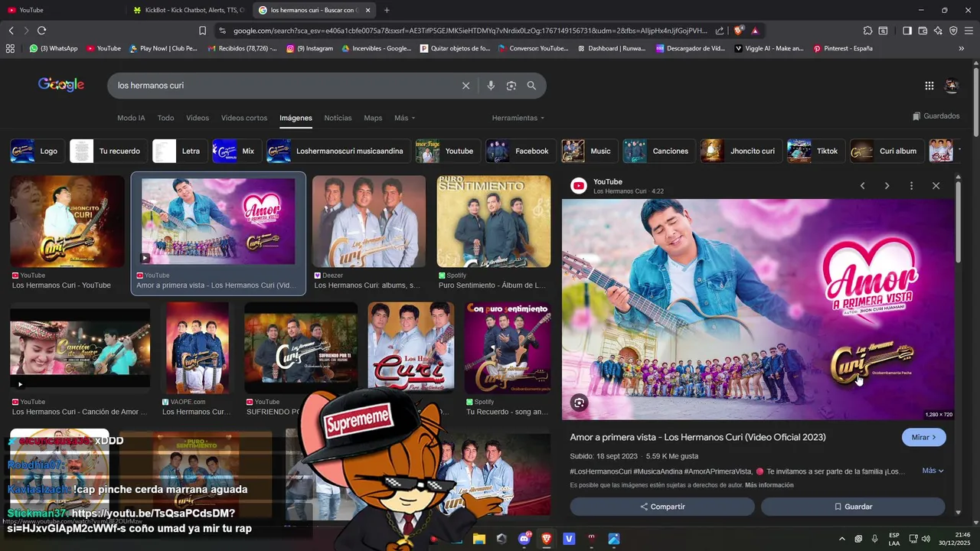
Task: Reload the page
Action: 41,31
